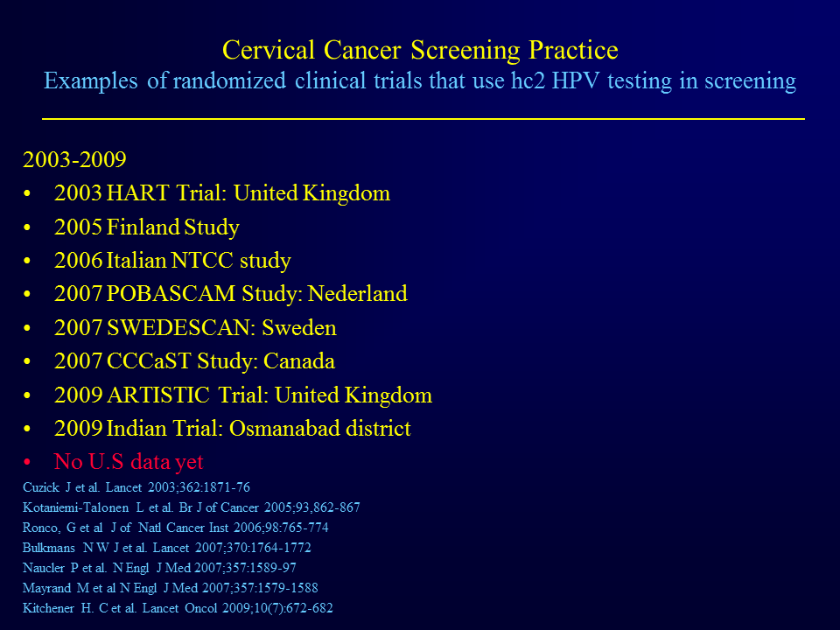The width and height of the screenshot is (840, 630).
Task: Click the 2007 SWEDESCAN: Sweden bullet
Action: pos(195,328)
